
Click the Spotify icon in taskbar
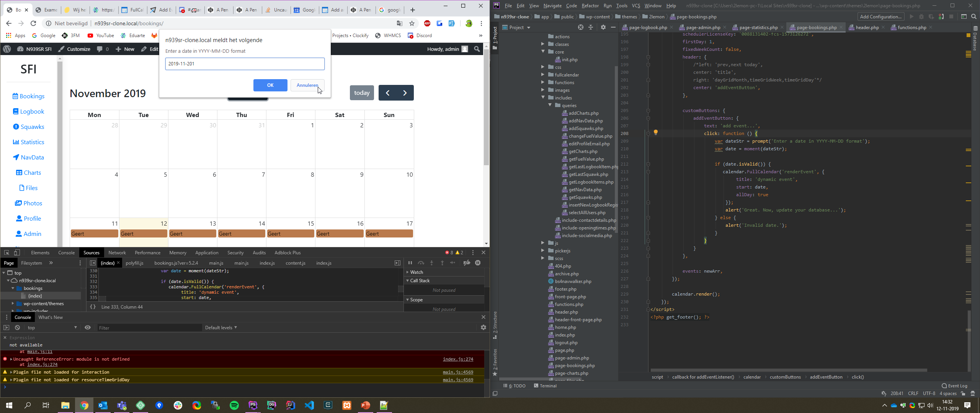(x=234, y=405)
